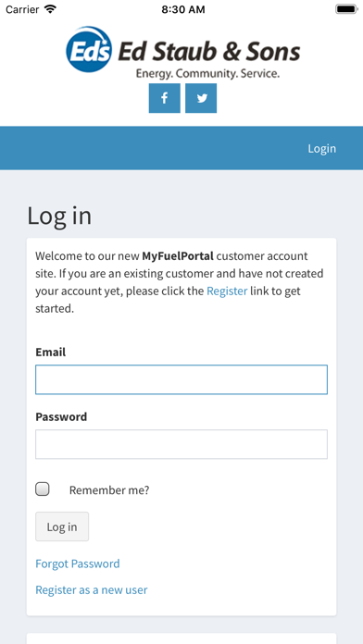Click the large Log in page heading
363x644 pixels.
coord(59,216)
